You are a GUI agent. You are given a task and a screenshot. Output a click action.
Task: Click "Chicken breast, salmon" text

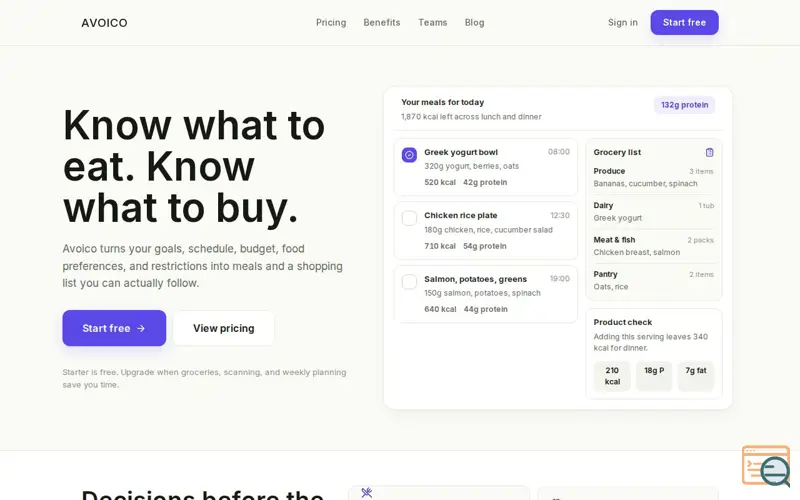pos(636,252)
